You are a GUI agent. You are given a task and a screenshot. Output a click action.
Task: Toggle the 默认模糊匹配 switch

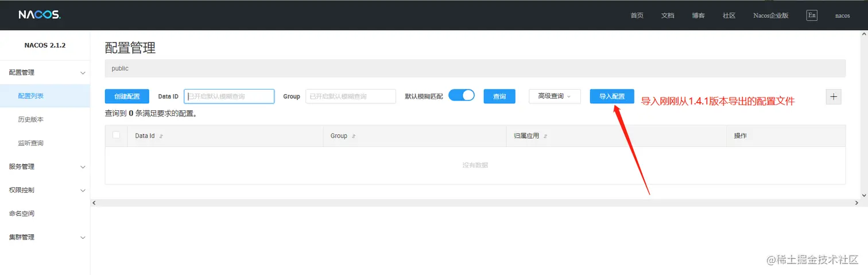(x=462, y=95)
